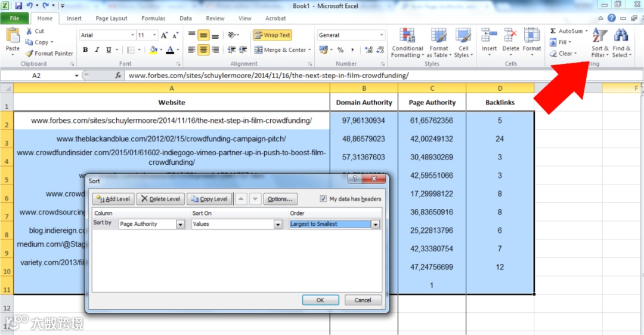This screenshot has width=644, height=335.
Task: Switch to the Review tab
Action: click(x=215, y=18)
